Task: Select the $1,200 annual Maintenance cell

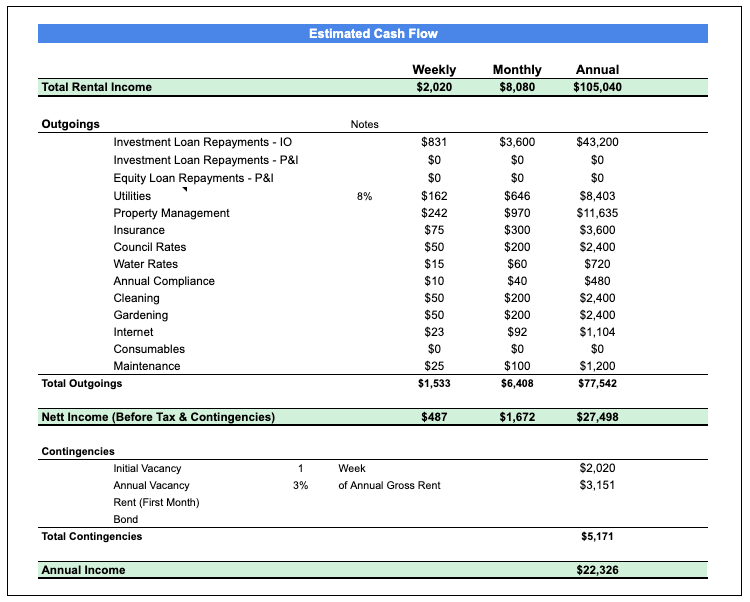Action: pyautogui.click(x=597, y=366)
